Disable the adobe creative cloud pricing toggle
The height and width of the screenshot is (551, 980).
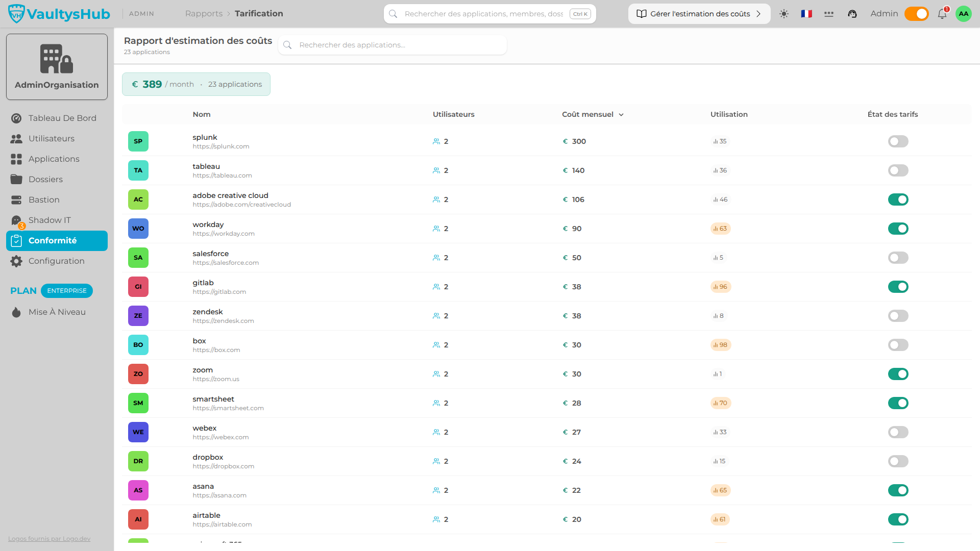[x=898, y=199]
